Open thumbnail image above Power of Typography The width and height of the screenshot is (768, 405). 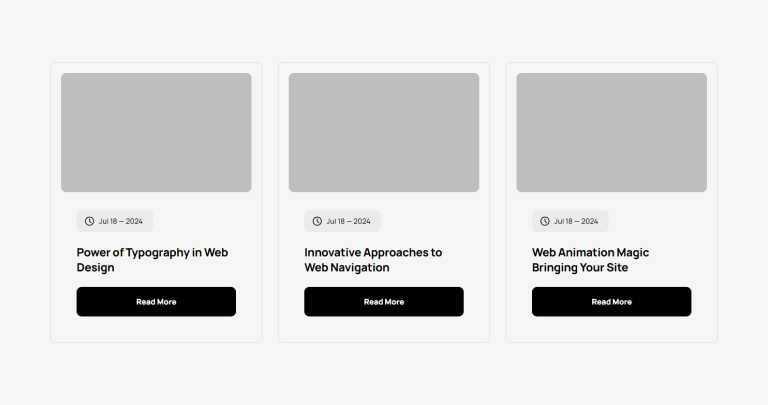156,132
